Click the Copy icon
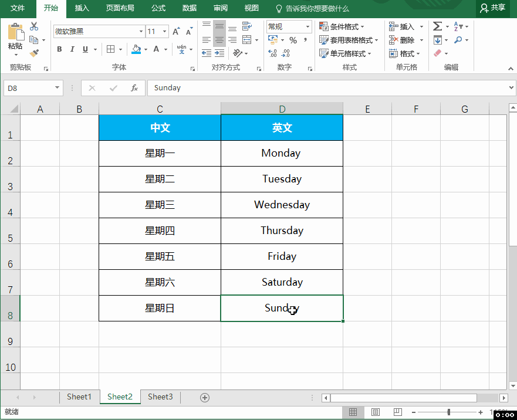This screenshot has width=517, height=420. click(x=33, y=40)
